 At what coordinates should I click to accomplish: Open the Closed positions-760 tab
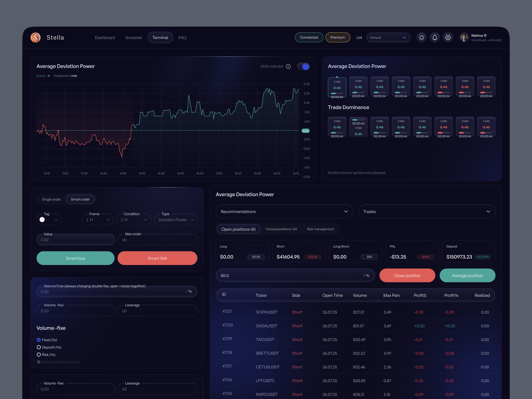pos(281,229)
